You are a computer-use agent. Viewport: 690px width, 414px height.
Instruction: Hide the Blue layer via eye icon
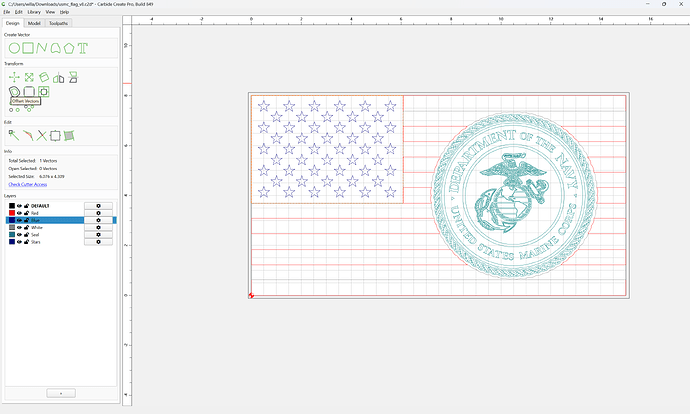[x=19, y=220]
